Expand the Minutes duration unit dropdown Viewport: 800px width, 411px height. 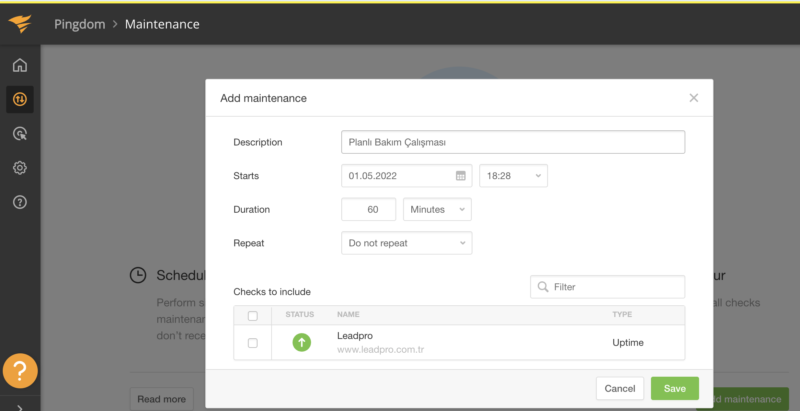(x=437, y=210)
